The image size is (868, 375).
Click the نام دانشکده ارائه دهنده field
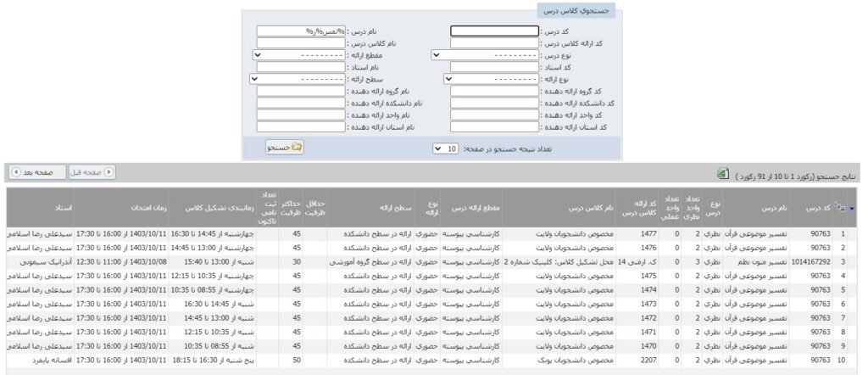click(x=301, y=103)
